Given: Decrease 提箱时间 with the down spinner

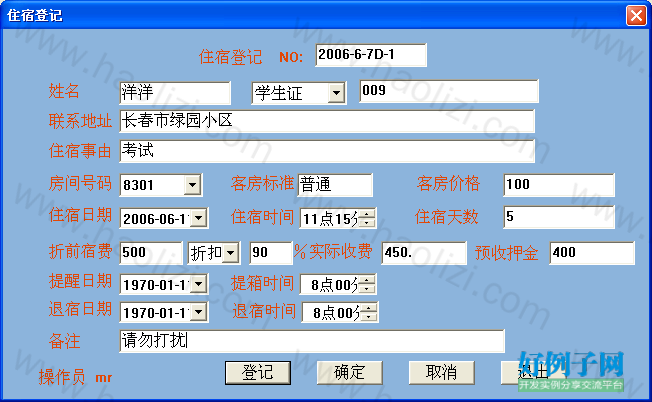Looking at the screenshot, I should tap(367, 289).
